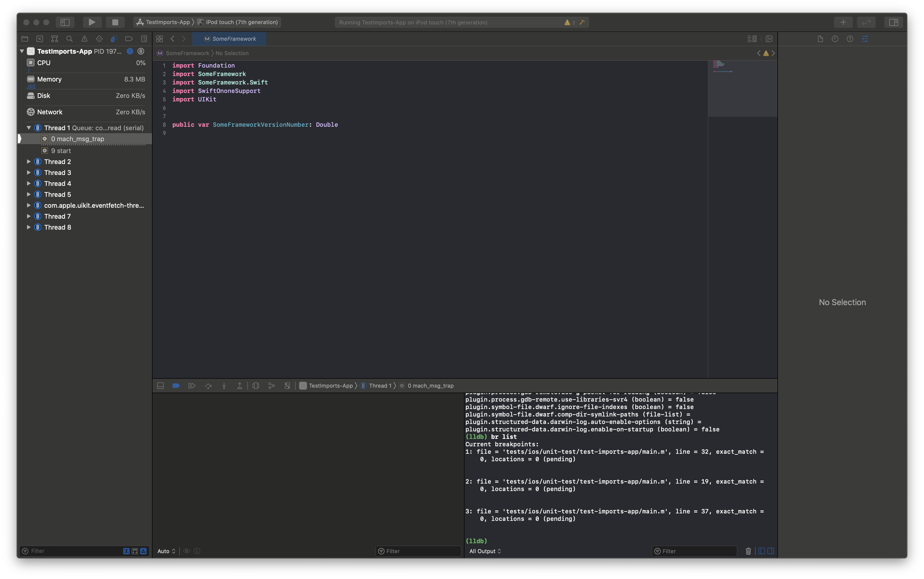
Task: Expand Thread 2 in debug navigator
Action: pos(29,162)
